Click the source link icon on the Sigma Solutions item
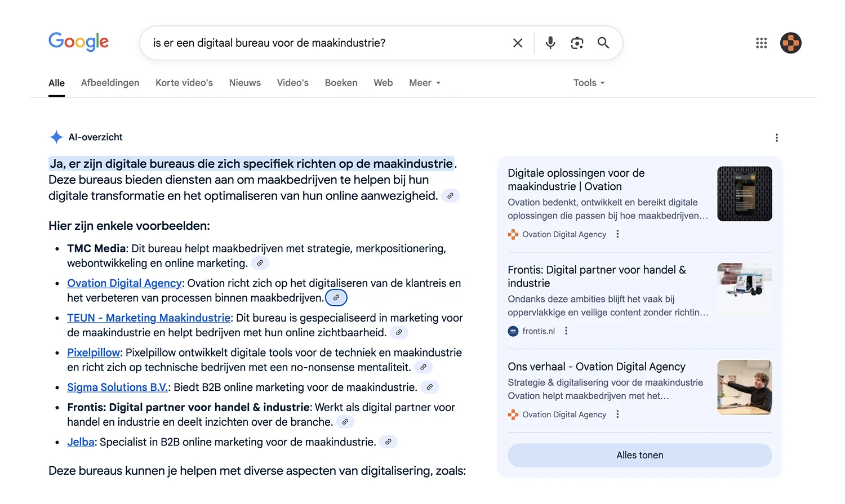845x504 pixels. tap(429, 387)
